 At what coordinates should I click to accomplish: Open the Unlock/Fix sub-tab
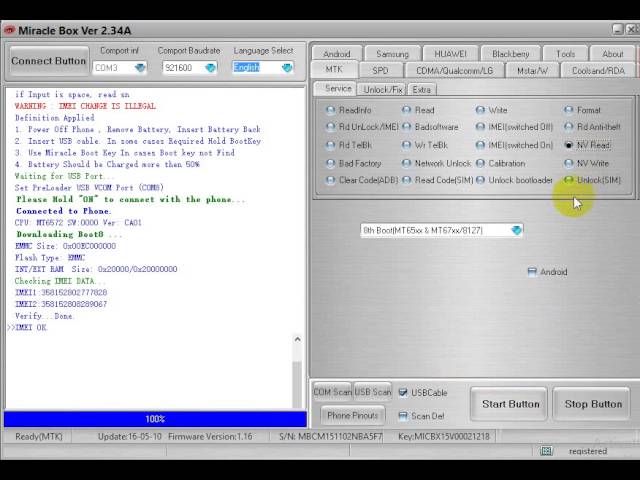(x=382, y=89)
